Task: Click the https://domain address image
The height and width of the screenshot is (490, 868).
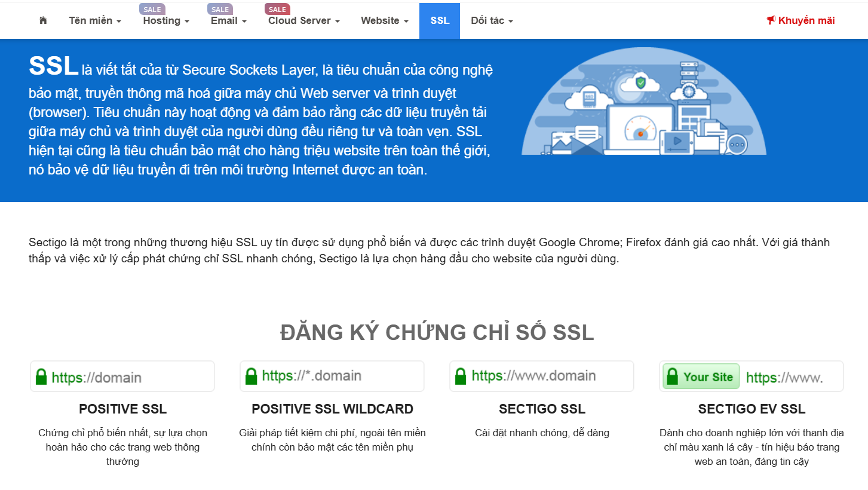Action: click(x=122, y=376)
